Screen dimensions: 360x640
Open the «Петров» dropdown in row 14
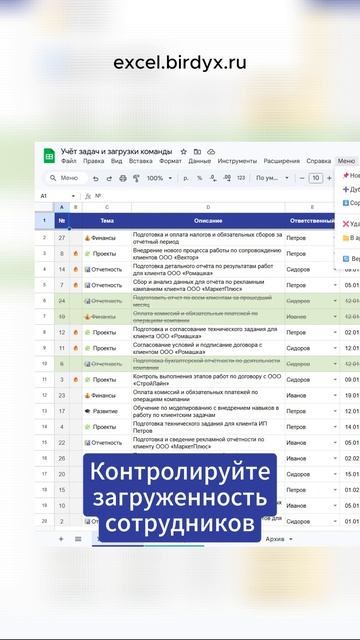(335, 427)
